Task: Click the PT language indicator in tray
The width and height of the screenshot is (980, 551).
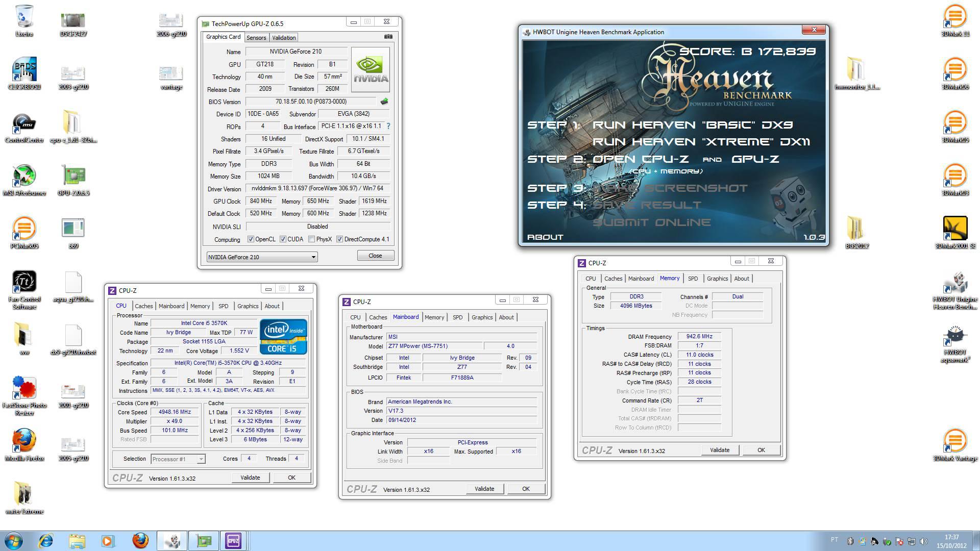Action: point(835,540)
